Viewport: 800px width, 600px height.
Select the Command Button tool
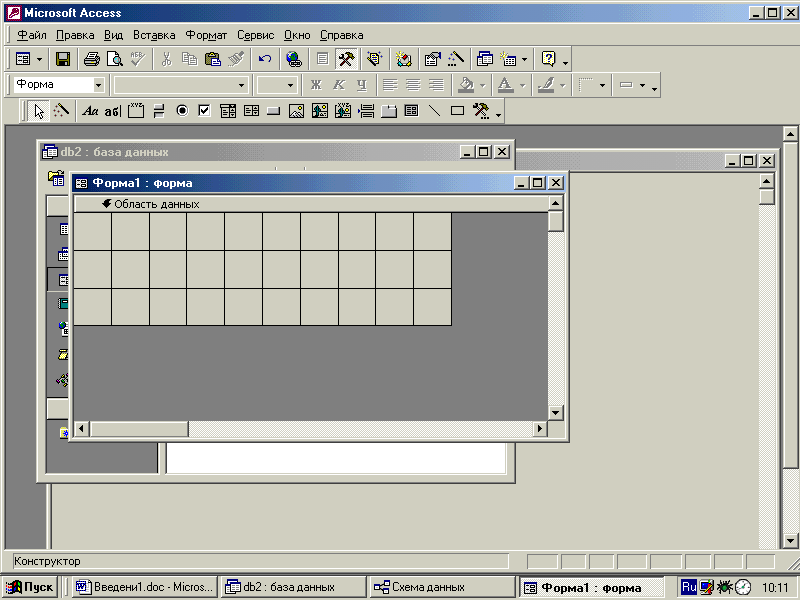[x=273, y=111]
